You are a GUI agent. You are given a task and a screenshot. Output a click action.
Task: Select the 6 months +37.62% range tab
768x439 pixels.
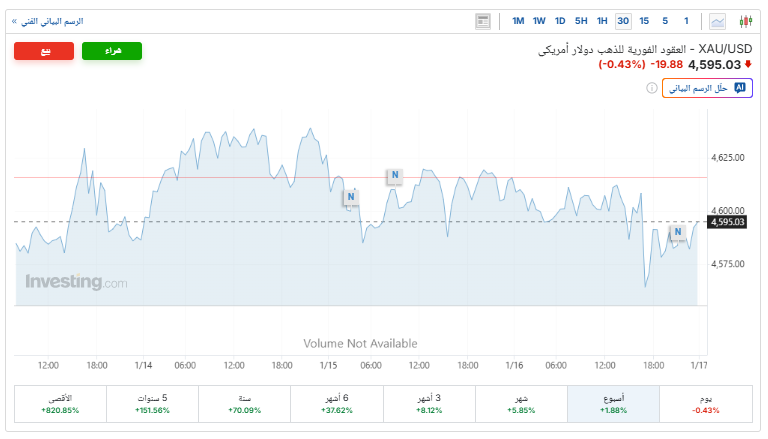(337, 403)
